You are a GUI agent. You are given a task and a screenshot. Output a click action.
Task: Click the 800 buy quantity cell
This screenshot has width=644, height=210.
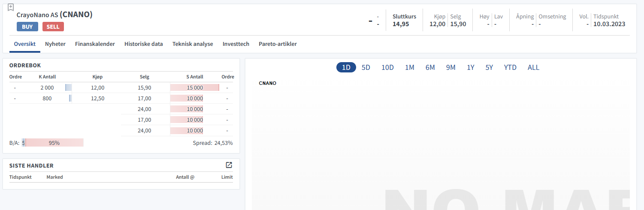(47, 98)
